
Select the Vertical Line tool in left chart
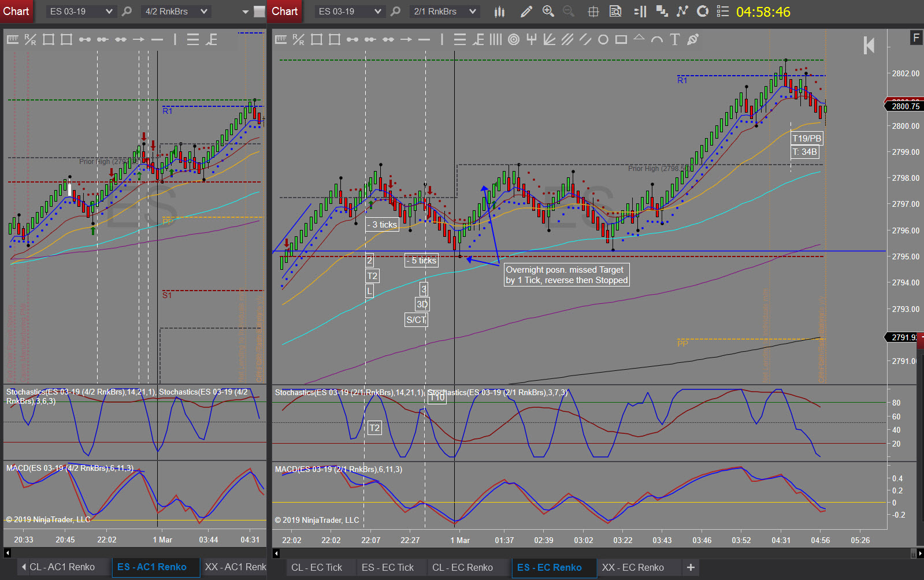pos(175,39)
